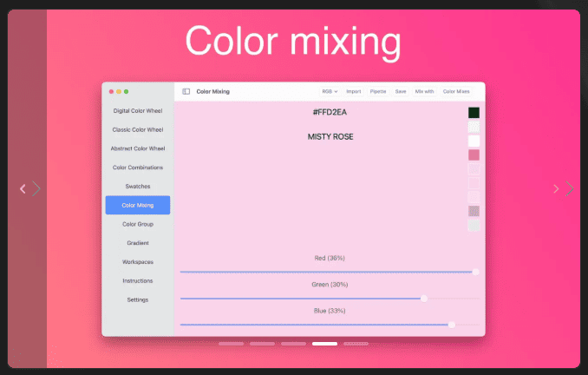Pick the solid white color swatch

pos(474,141)
